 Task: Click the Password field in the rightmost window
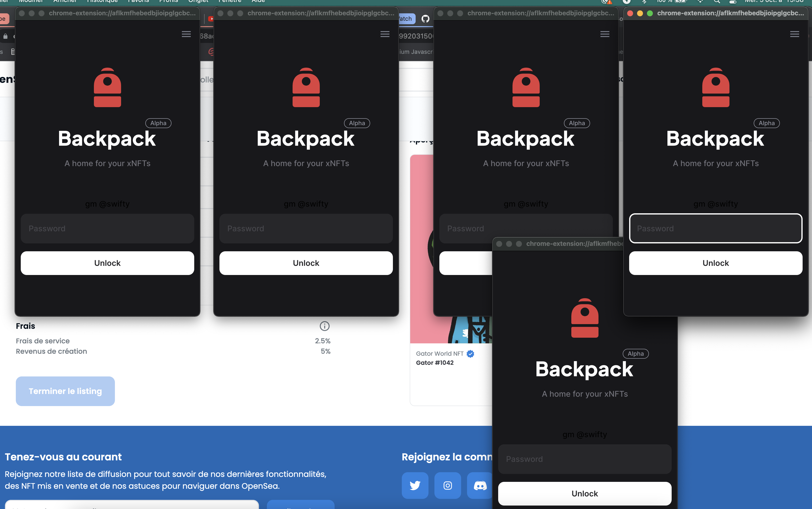coord(715,228)
